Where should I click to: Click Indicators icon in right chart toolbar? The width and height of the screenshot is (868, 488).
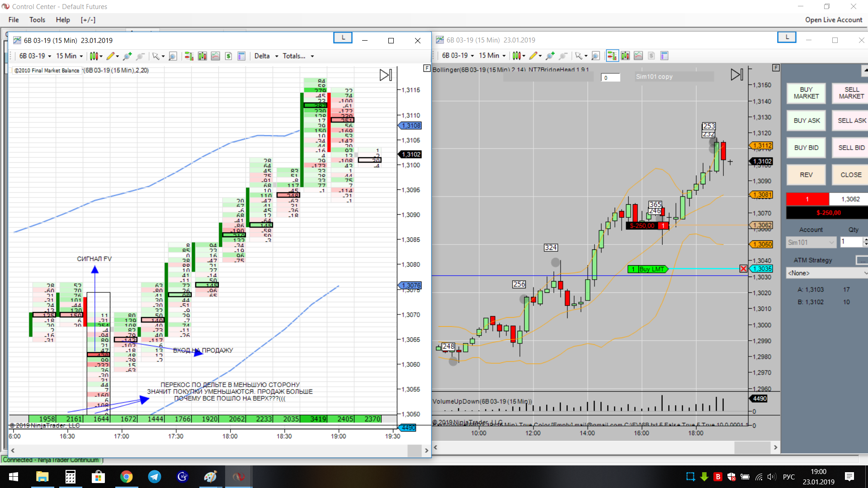pos(638,56)
